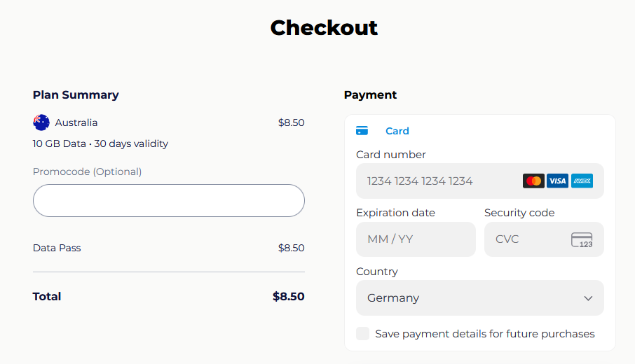The width and height of the screenshot is (635, 364).
Task: Enable saving payment details checkbox
Action: pyautogui.click(x=362, y=334)
